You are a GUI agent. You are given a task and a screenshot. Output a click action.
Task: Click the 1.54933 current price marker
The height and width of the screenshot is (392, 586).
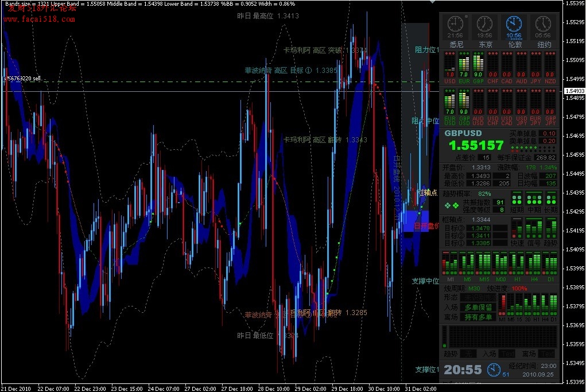[575, 91]
